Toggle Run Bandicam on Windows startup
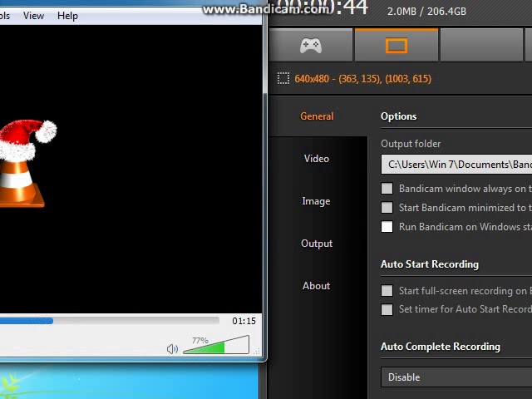Screen dimensions: 532x399 387,226
